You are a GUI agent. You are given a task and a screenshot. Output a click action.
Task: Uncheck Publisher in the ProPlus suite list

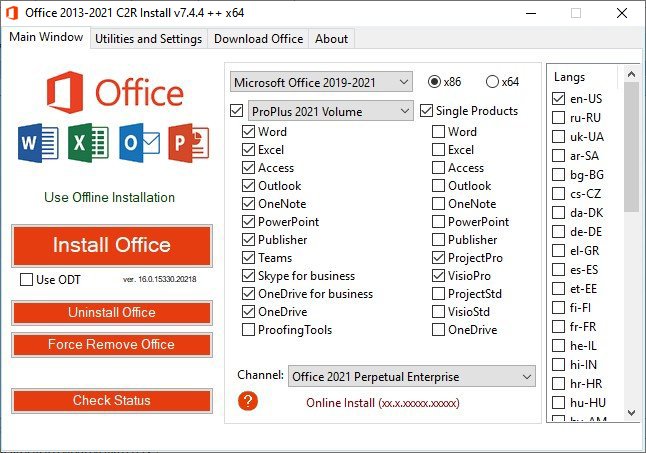point(248,239)
